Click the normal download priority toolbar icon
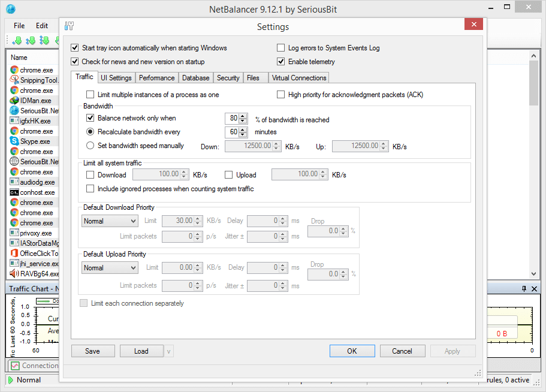The height and width of the screenshot is (392, 546). [x=31, y=41]
